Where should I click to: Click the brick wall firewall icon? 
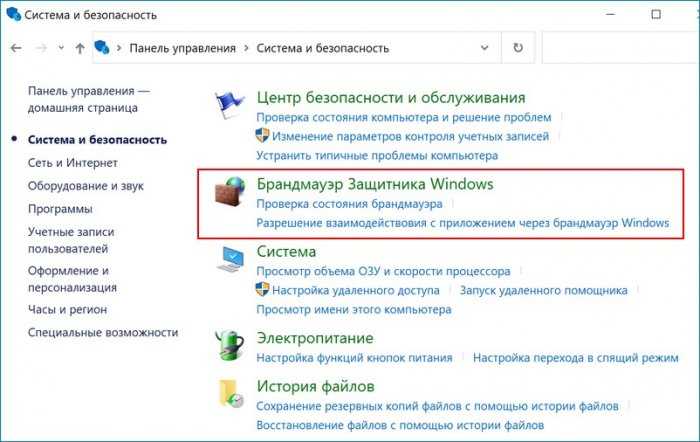(230, 192)
